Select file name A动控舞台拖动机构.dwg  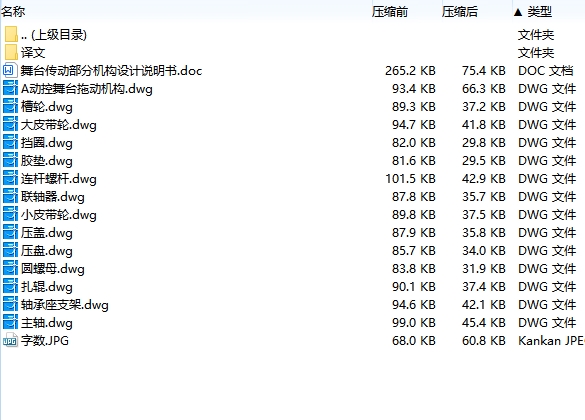[x=87, y=89]
